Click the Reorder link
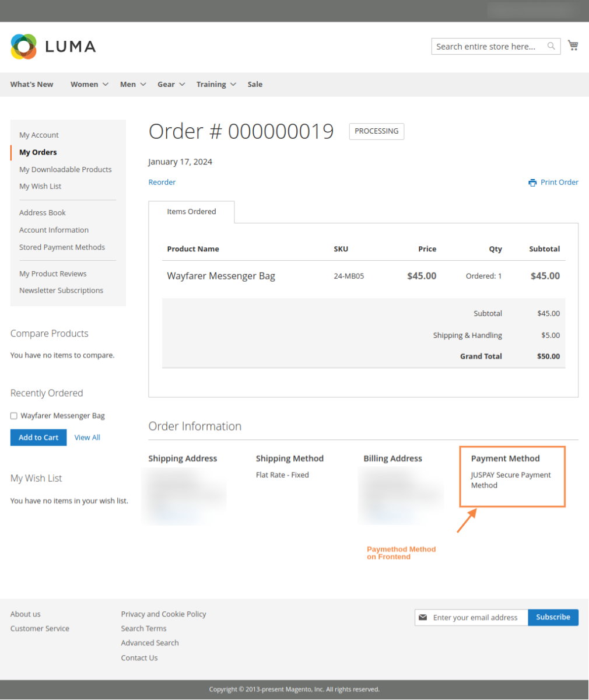Screen dimensions: 589x700 pos(162,182)
